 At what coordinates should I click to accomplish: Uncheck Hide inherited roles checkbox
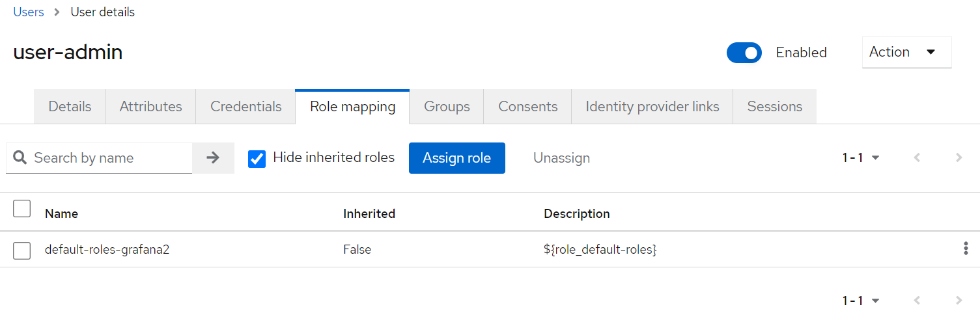[x=257, y=159]
